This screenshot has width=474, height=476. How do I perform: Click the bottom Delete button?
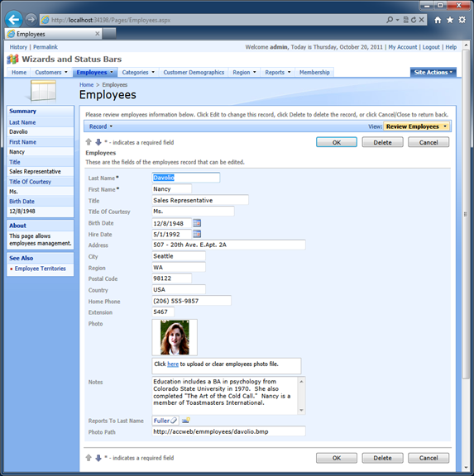click(x=382, y=458)
